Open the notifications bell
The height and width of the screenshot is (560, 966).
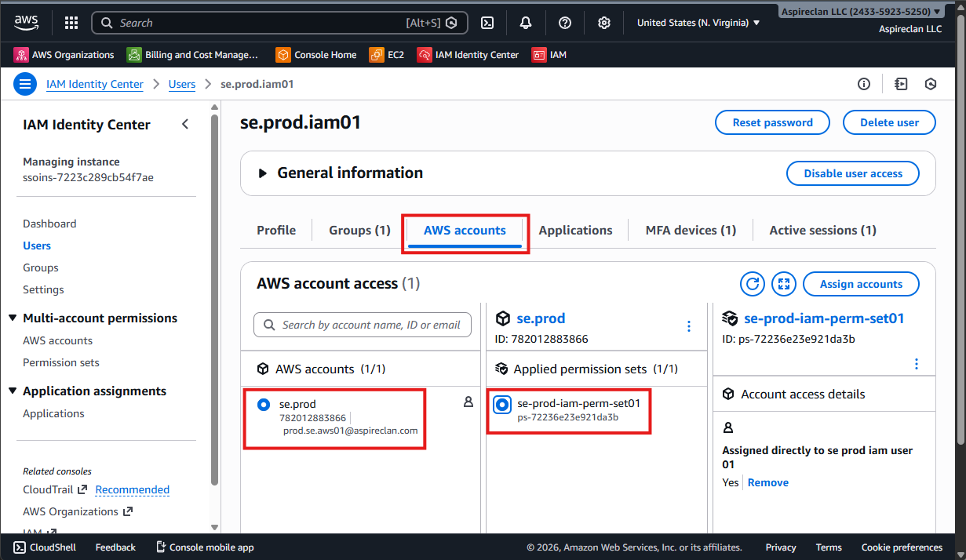coord(526,23)
